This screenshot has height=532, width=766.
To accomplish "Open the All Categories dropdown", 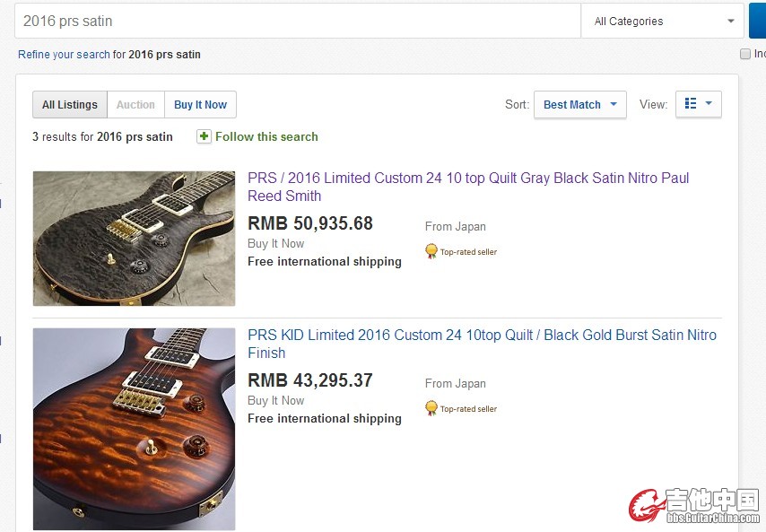I will tap(664, 21).
